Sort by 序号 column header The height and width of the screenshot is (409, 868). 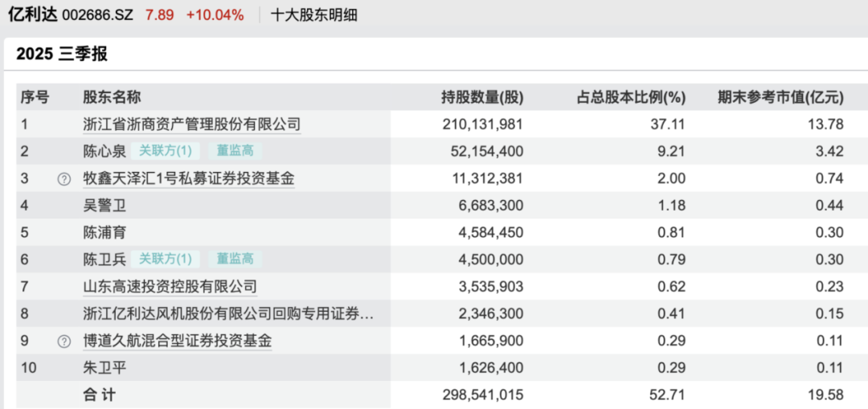click(35, 97)
